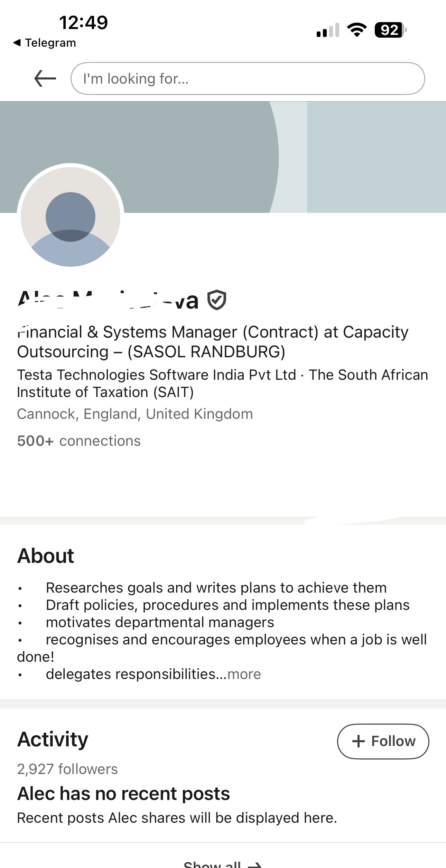Tap the arrow beside Show all
The width and height of the screenshot is (446, 868).
254,865
